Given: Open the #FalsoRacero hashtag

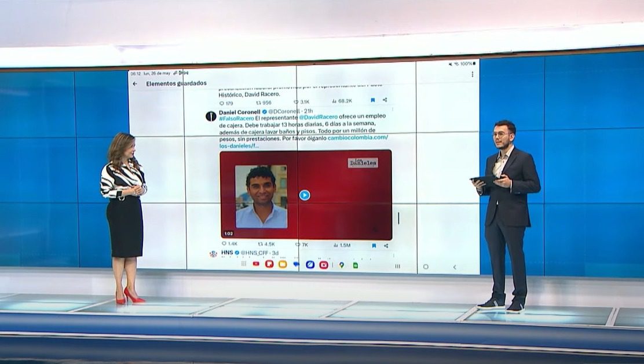Looking at the screenshot, I should tap(236, 118).
